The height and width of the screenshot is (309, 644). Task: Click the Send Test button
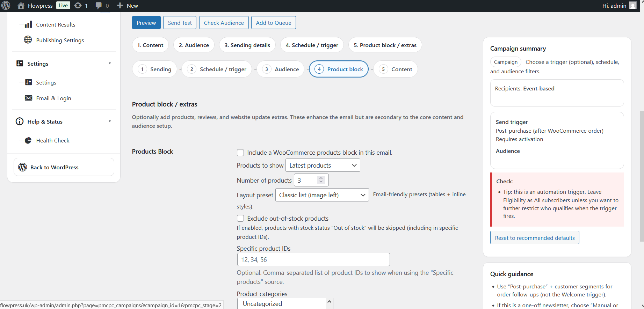pos(180,23)
